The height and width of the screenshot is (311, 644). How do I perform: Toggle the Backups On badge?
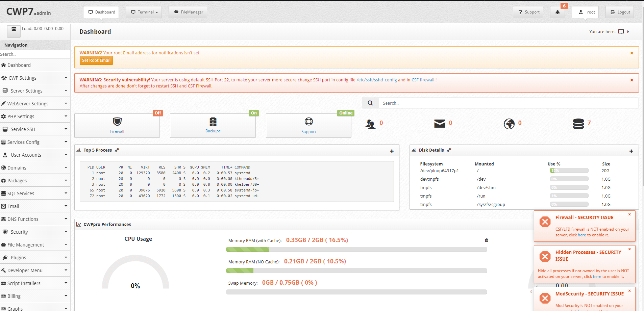click(253, 113)
